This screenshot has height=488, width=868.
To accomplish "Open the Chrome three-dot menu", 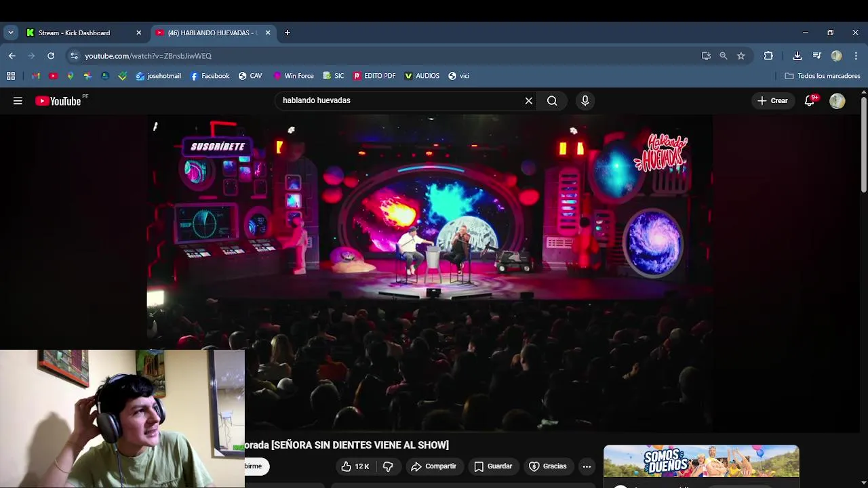I will 856,56.
